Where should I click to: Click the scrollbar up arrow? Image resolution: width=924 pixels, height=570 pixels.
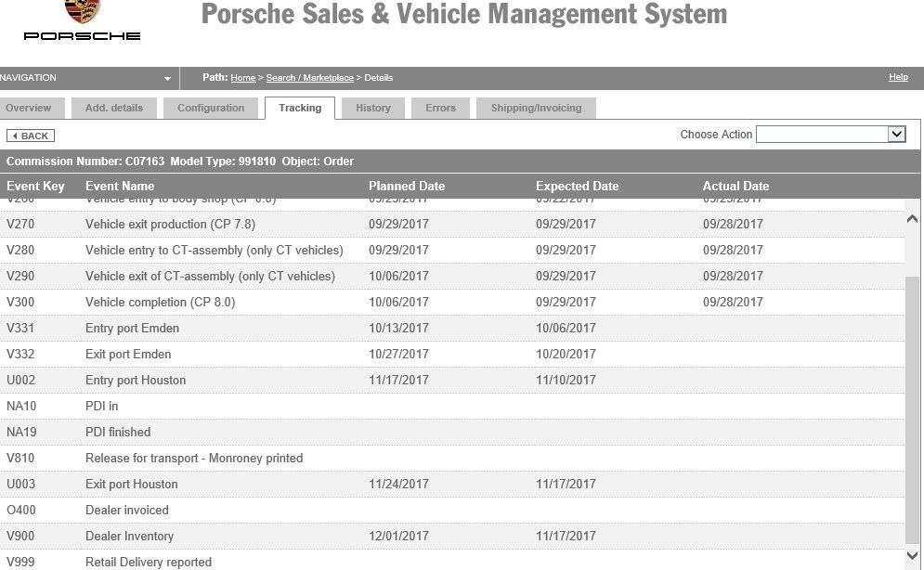912,219
